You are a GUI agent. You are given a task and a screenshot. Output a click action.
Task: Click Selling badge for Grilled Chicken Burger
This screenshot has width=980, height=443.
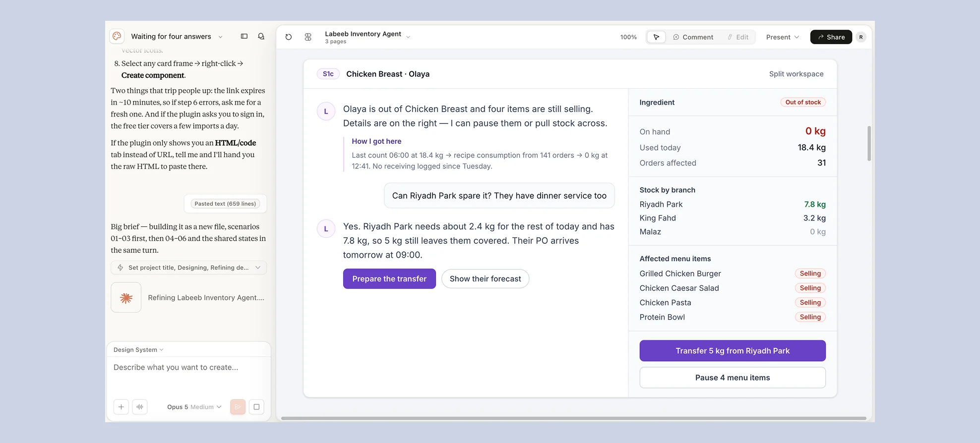tap(810, 274)
